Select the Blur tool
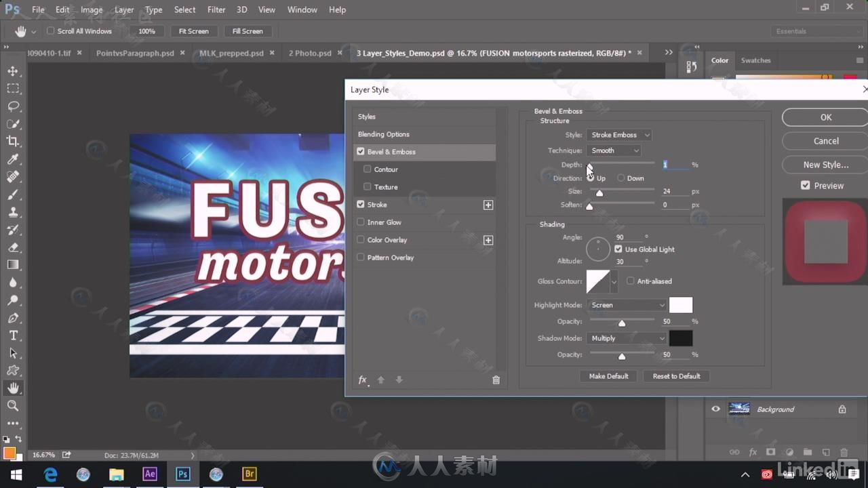 (13, 283)
